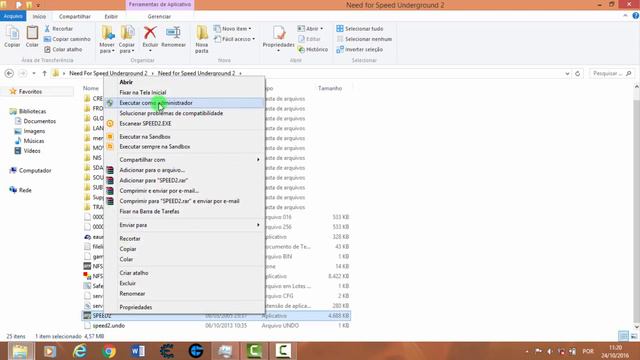Viewport: 640px width, 360px height.
Task: Open the Abrir dropdown in ribbon
Action: (x=310, y=29)
